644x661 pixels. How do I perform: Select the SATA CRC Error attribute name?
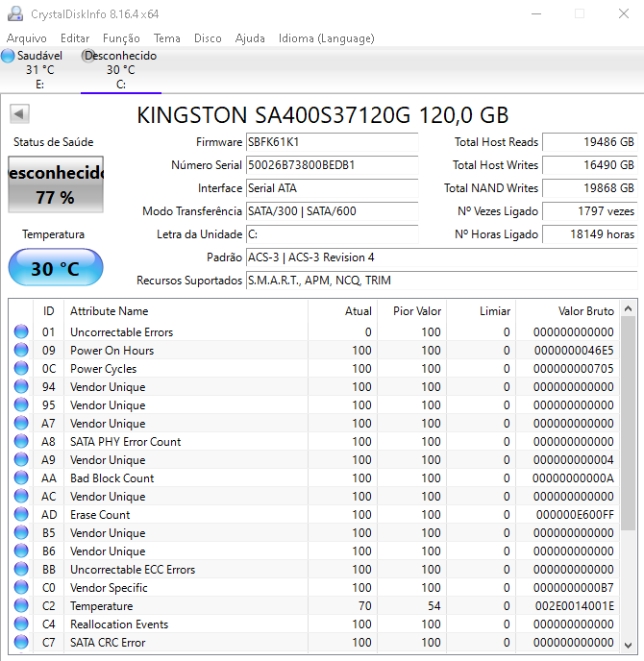coord(108,643)
